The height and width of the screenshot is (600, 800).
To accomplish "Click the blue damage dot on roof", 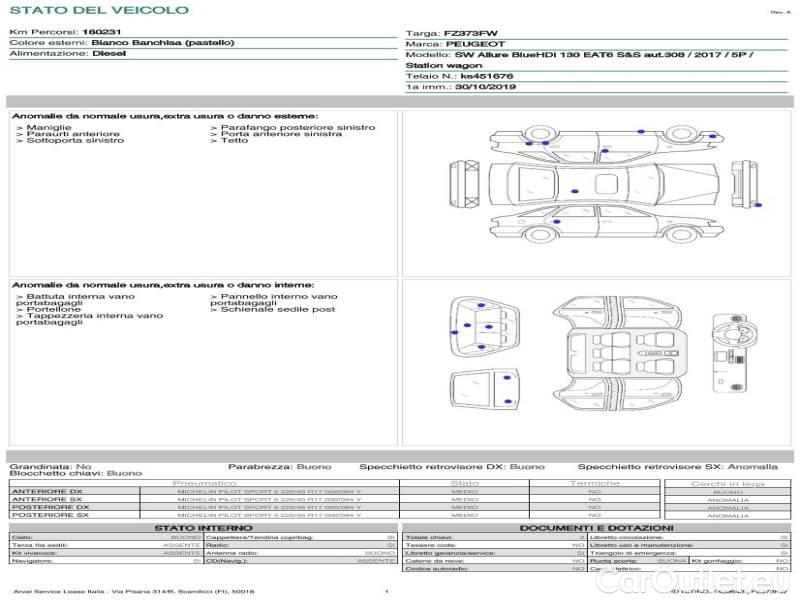I will [575, 190].
